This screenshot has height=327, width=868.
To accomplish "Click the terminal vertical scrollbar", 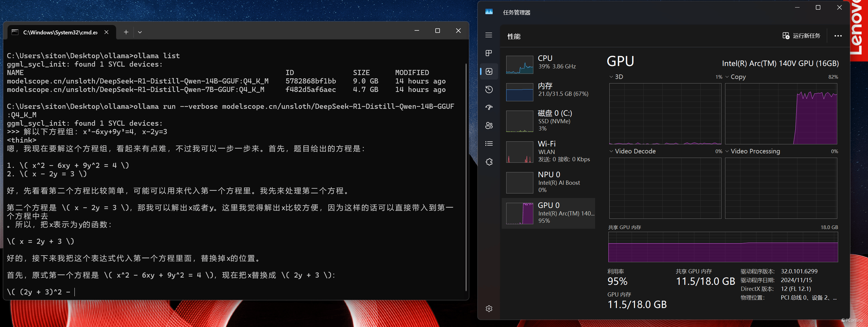I will 466,177.
